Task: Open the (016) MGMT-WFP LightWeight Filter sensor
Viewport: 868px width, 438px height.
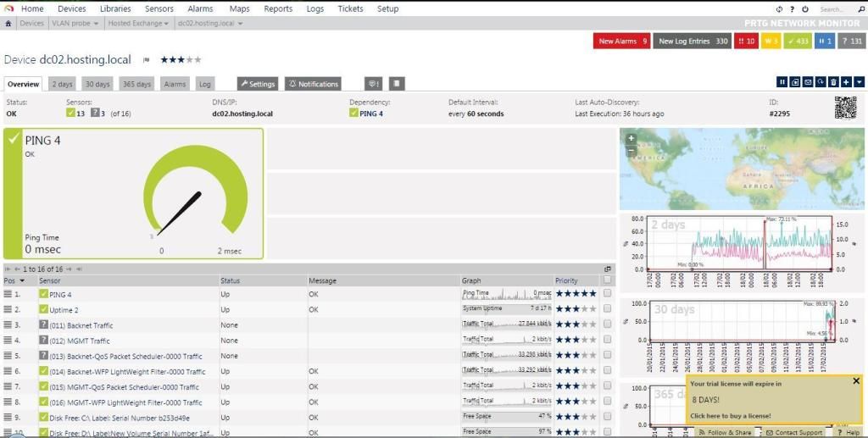Action: click(125, 402)
